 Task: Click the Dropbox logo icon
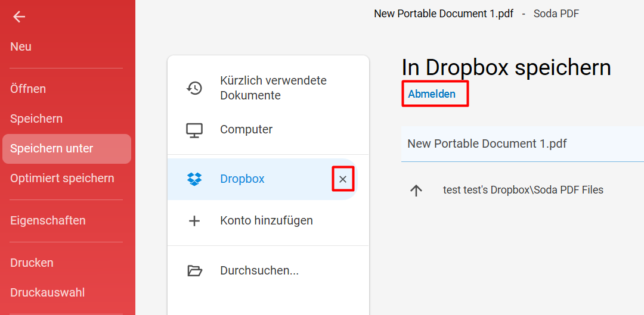(194, 179)
